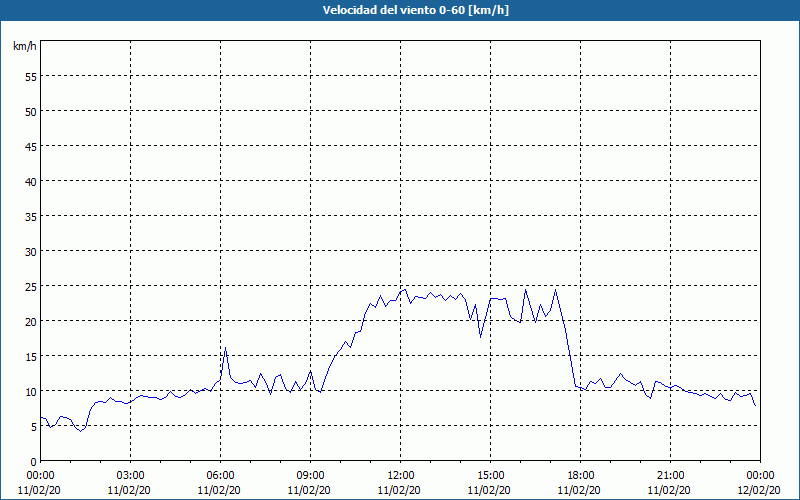Click the 12:00 time label
The image size is (800, 500).
click(401, 476)
